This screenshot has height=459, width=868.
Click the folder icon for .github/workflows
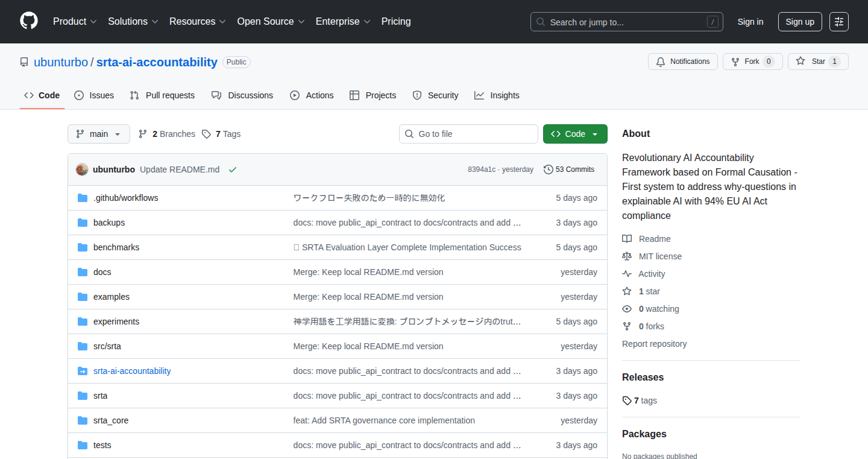point(83,198)
